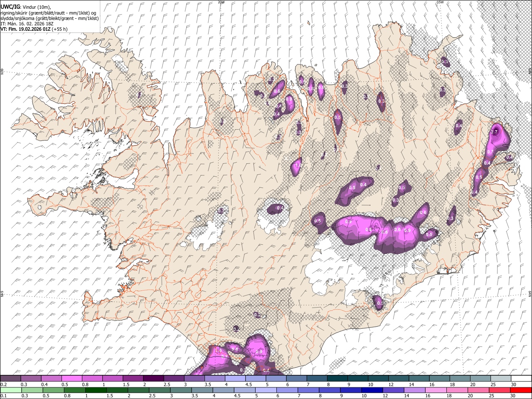Image resolution: width=532 pixels, height=399 pixels.
Task: Click the 64N latitude label on right edge
Action: coord(530,293)
